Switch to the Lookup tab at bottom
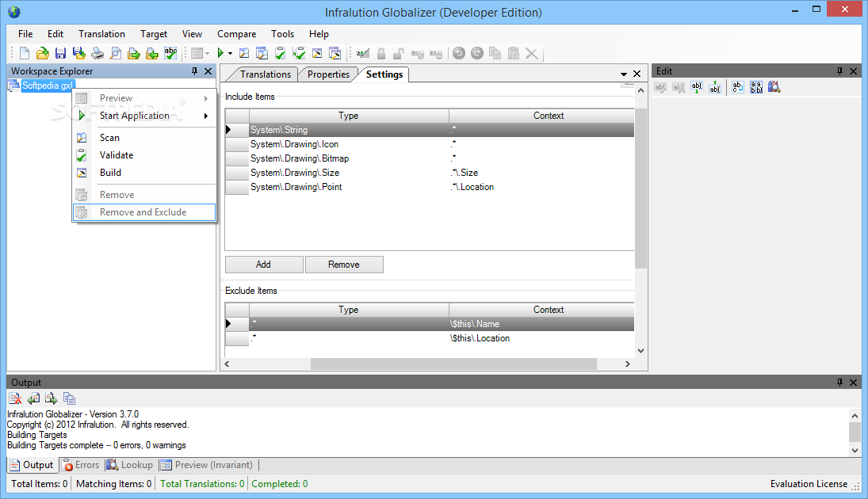Viewport: 868px width, 499px height. [130, 465]
